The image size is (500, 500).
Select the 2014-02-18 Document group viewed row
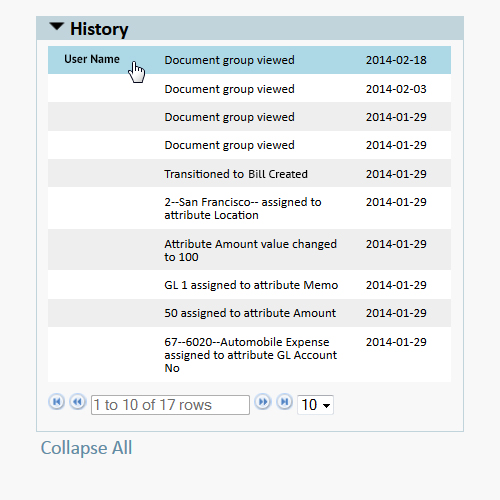249,60
